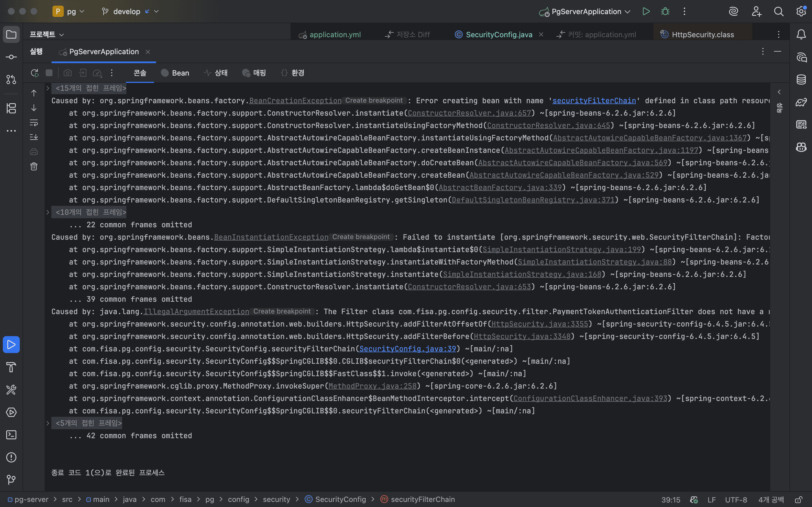
Task: Open the SecurityConfig.java editor tab
Action: pos(499,34)
